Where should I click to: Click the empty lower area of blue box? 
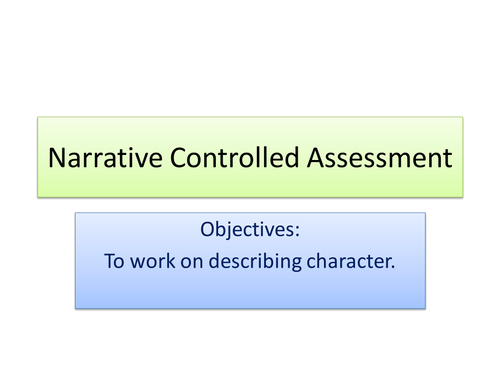[250, 292]
